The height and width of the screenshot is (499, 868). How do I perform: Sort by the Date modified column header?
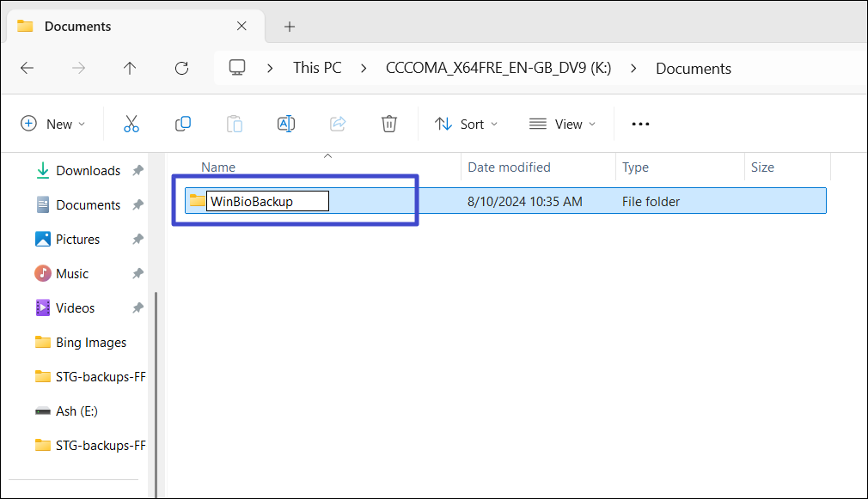[509, 167]
